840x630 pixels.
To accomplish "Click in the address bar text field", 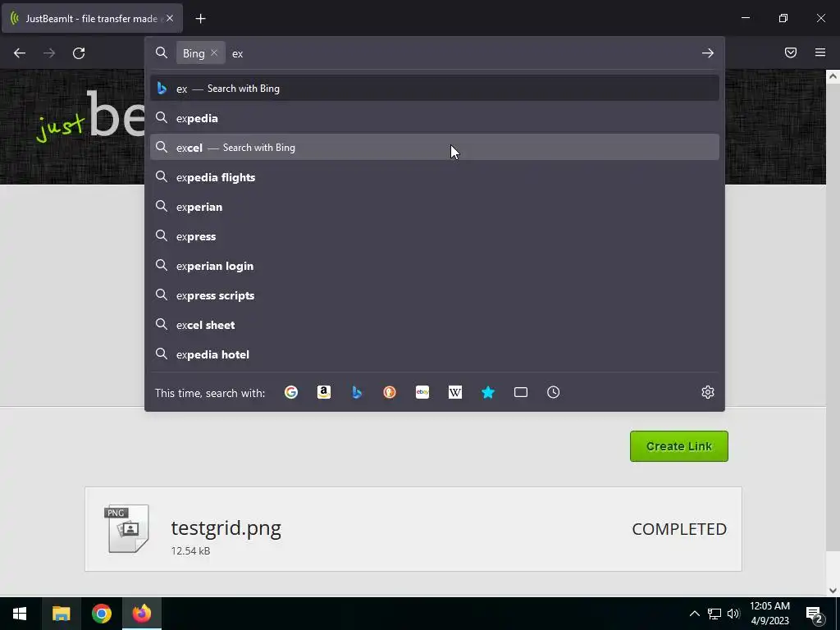I will click(x=461, y=53).
